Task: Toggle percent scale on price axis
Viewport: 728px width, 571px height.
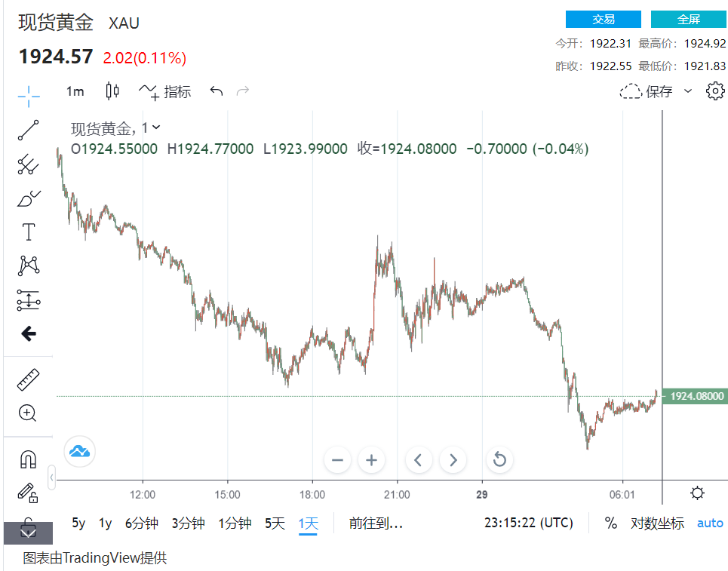Action: pos(610,523)
